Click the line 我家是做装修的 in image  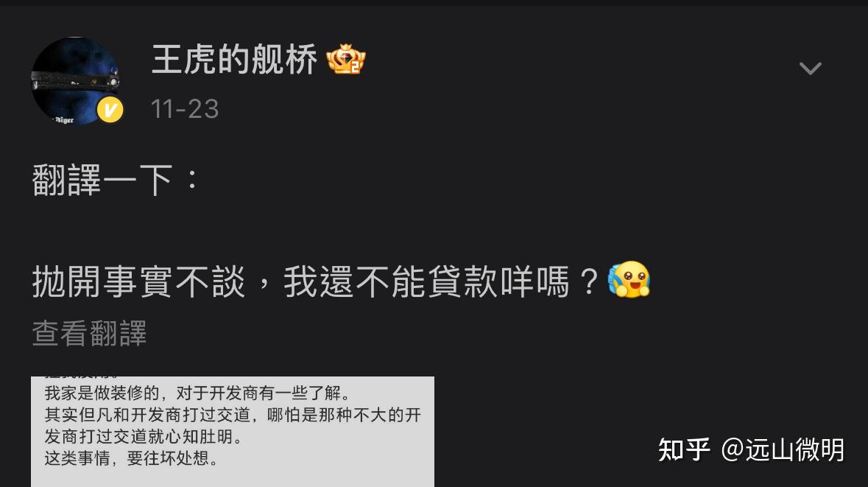click(x=197, y=393)
